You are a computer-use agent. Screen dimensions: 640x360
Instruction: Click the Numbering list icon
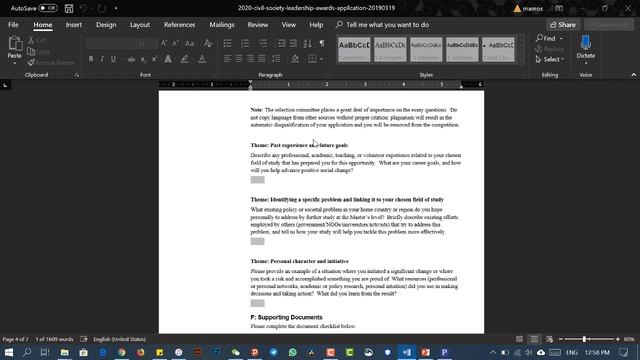tap(245, 43)
